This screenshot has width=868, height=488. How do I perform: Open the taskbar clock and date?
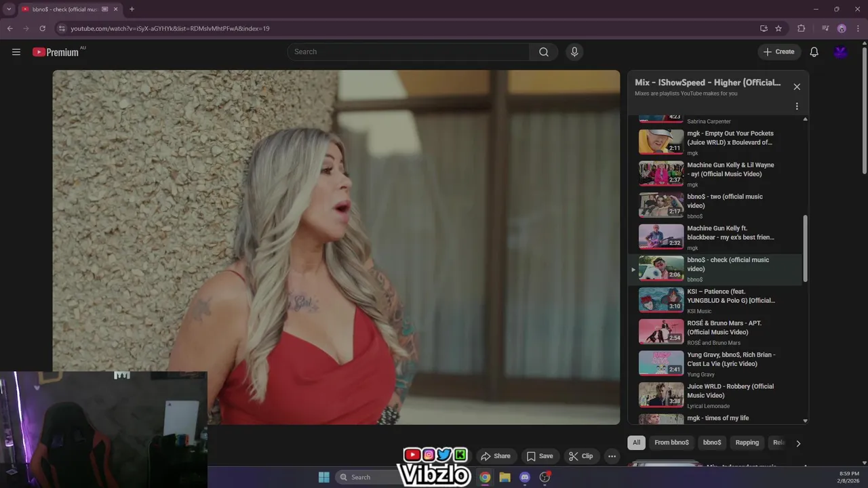(x=849, y=477)
